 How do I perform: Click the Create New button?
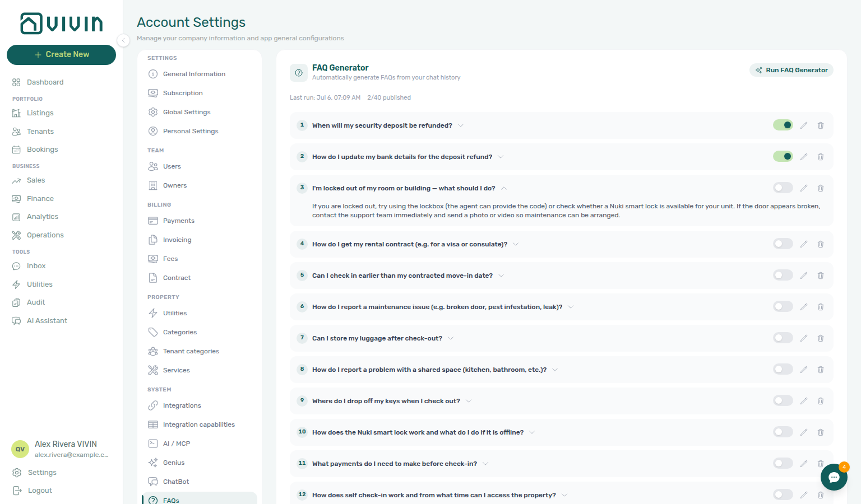click(x=61, y=54)
